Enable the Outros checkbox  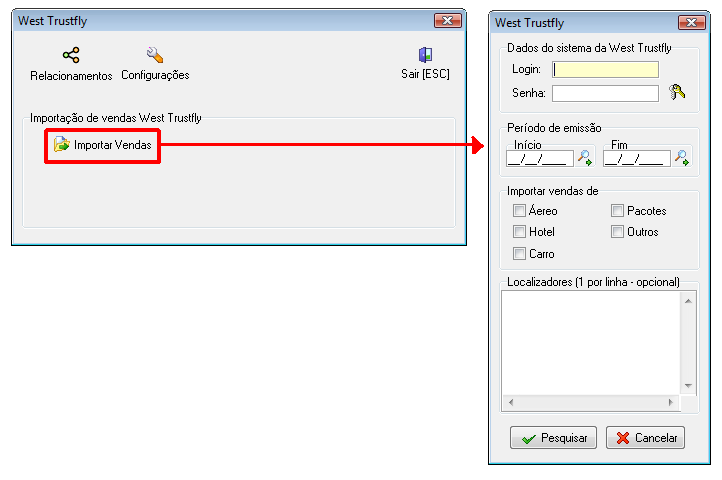coord(617,231)
